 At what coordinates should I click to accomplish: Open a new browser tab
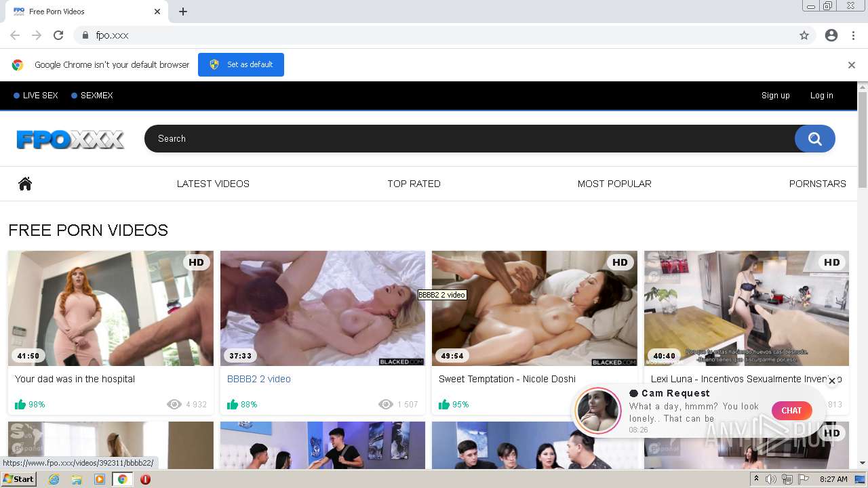point(183,12)
